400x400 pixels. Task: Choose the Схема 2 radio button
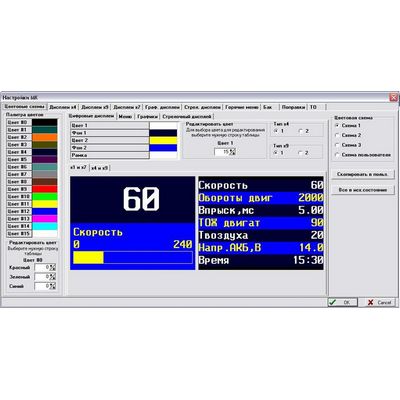337,135
